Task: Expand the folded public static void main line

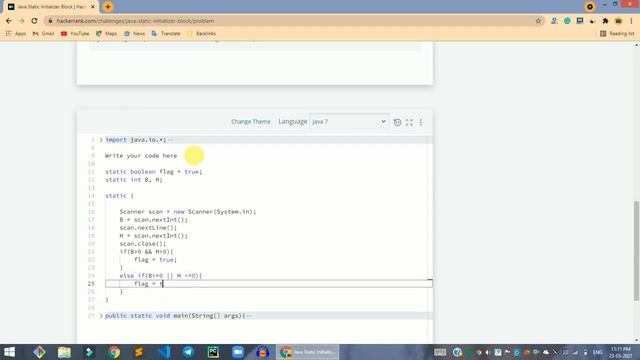Action: coord(101,316)
